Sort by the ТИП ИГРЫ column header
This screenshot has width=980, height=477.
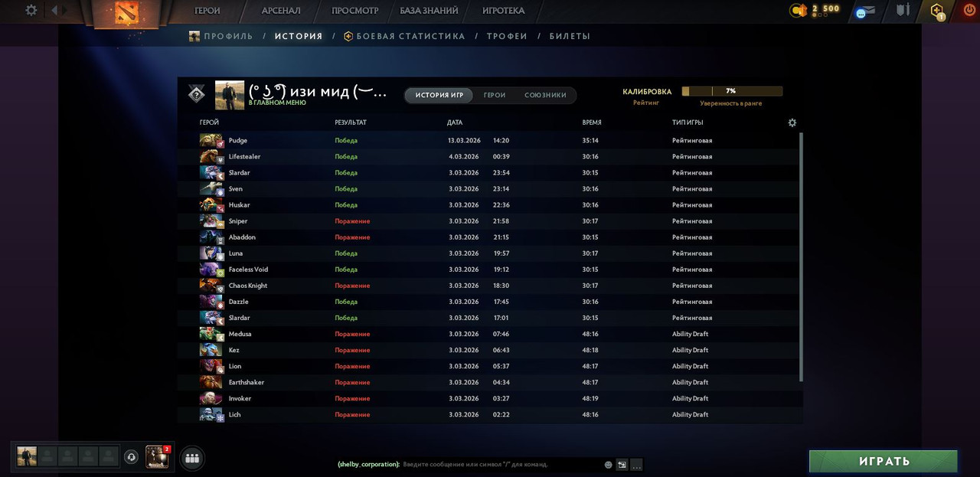(x=688, y=123)
